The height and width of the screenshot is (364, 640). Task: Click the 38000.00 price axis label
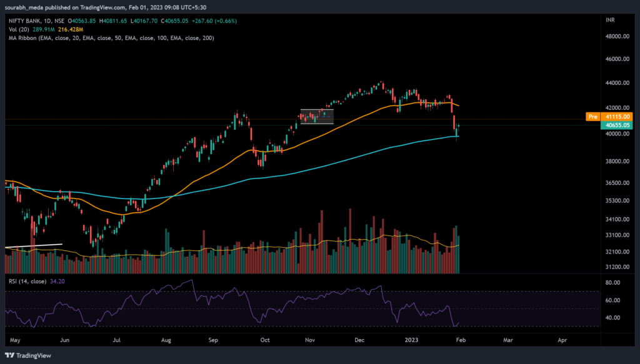click(617, 161)
